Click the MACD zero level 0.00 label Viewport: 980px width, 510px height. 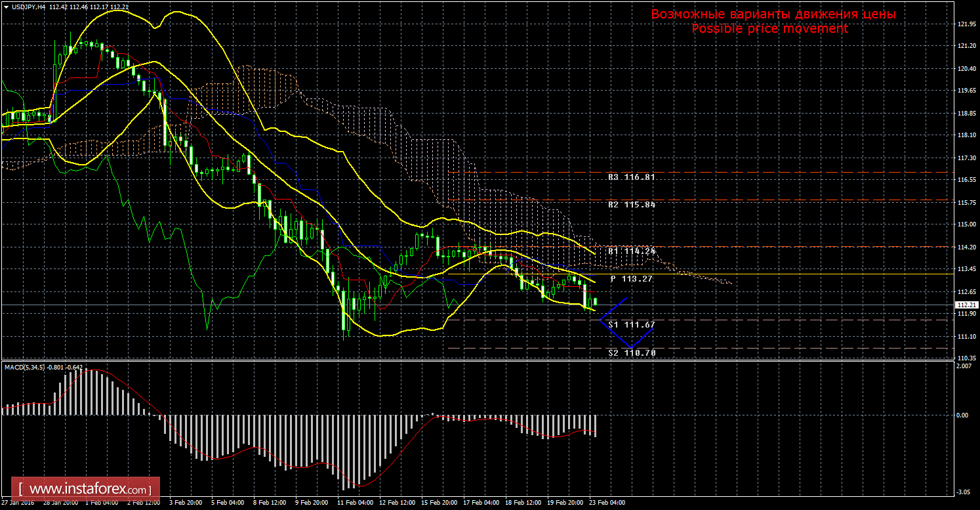(963, 415)
